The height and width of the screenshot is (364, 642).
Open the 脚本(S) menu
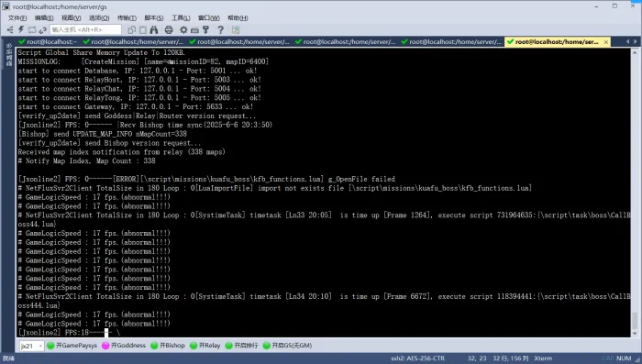[153, 18]
